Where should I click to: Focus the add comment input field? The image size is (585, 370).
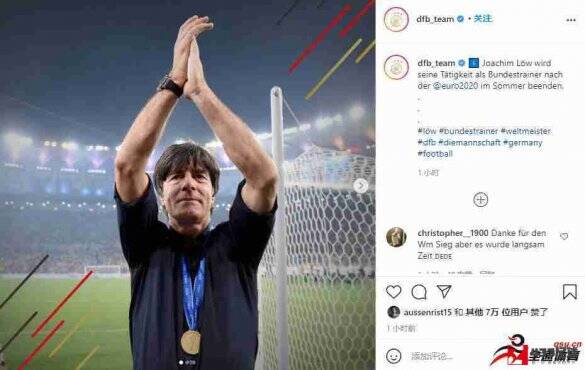[x=448, y=357]
